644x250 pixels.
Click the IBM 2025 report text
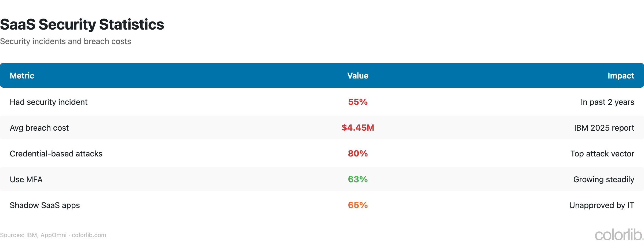[604, 128]
